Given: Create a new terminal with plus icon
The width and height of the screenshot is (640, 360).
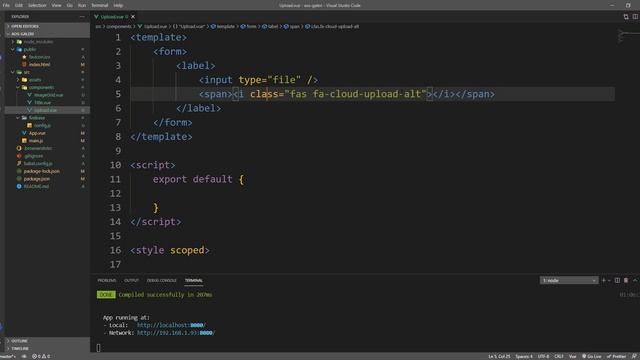Looking at the screenshot, I should (x=604, y=280).
